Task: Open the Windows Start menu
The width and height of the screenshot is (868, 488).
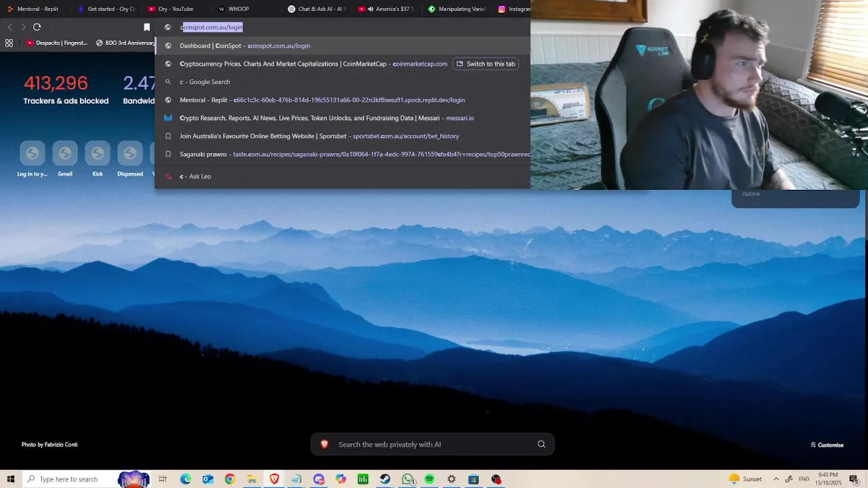Action: click(11, 479)
